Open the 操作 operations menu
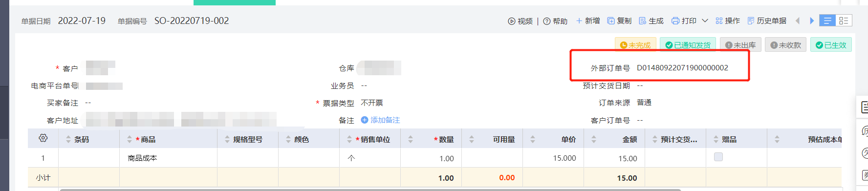Screen dimensions: 868x191 click(x=728, y=21)
